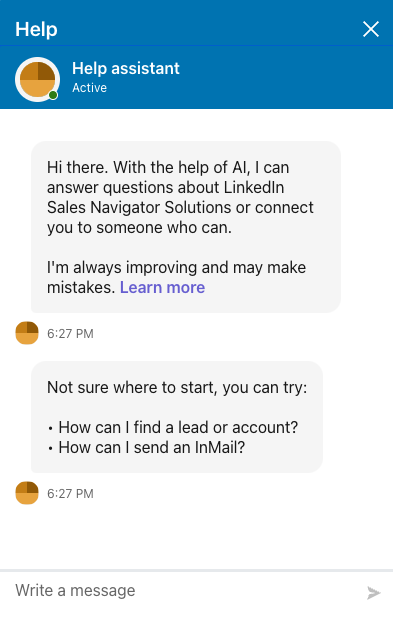Click the bullet before the InMail suggestion
Screen dimensions: 393x642
pos(50,448)
